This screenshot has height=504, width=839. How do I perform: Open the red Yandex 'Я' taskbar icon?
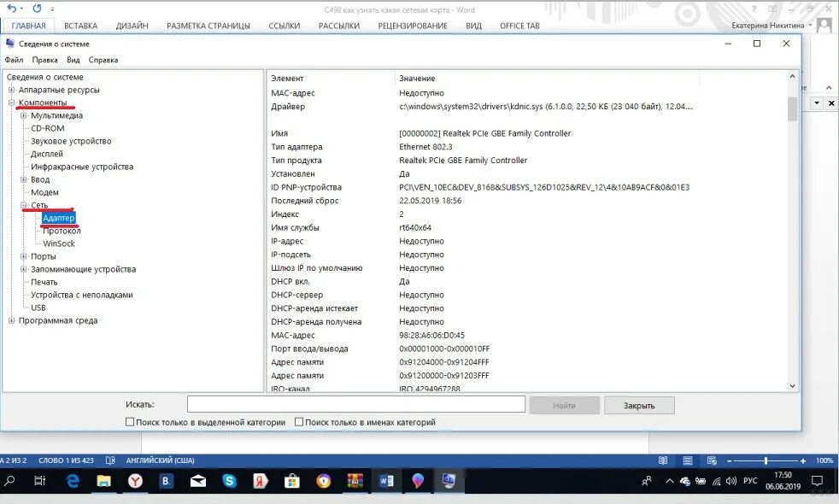[261, 481]
